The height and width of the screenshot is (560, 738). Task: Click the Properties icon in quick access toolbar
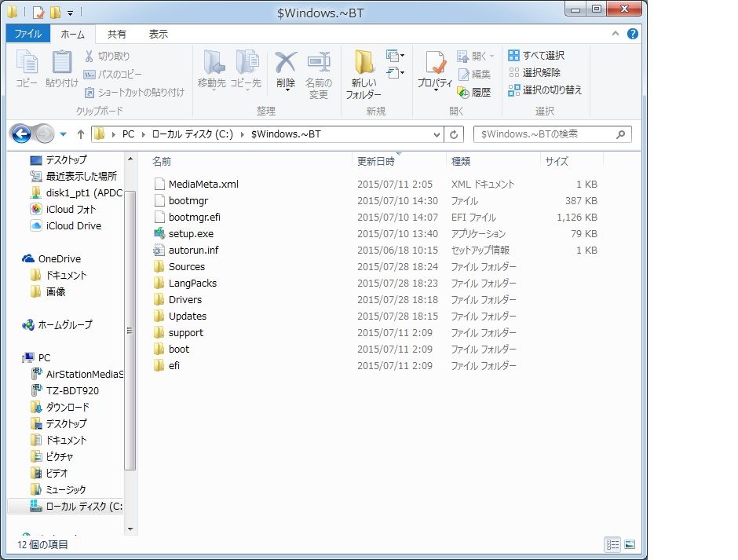[x=38, y=12]
